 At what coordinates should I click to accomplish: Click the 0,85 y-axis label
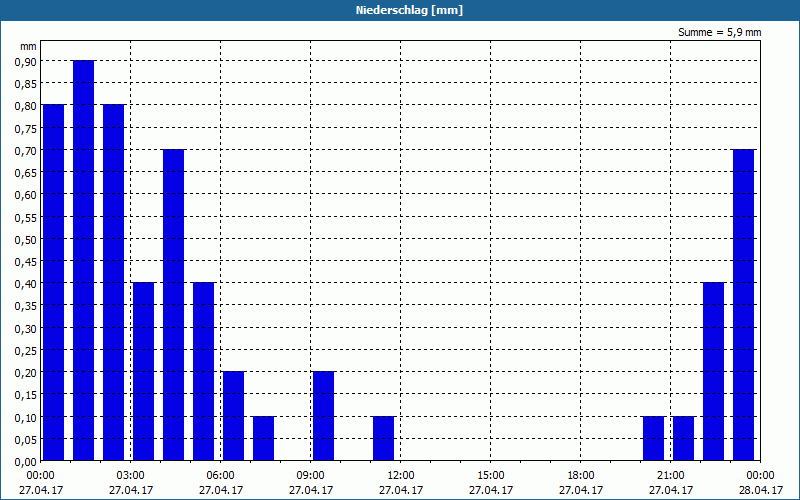point(25,84)
